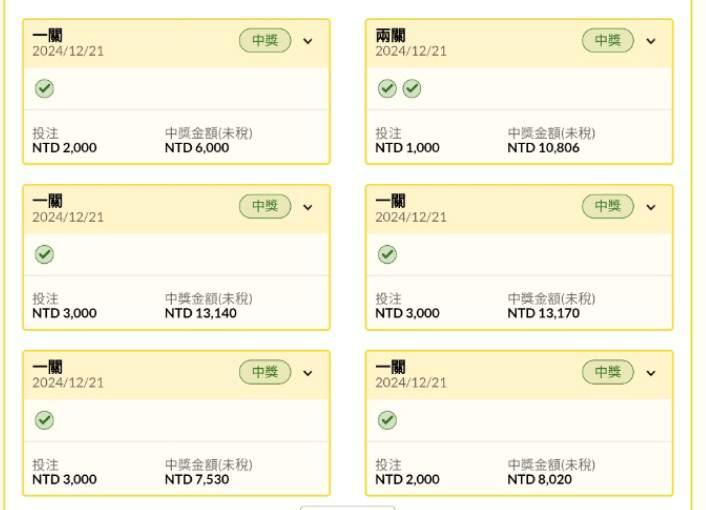The height and width of the screenshot is (510, 706).
Task: Click the 兩關 card title
Action: tap(391, 35)
